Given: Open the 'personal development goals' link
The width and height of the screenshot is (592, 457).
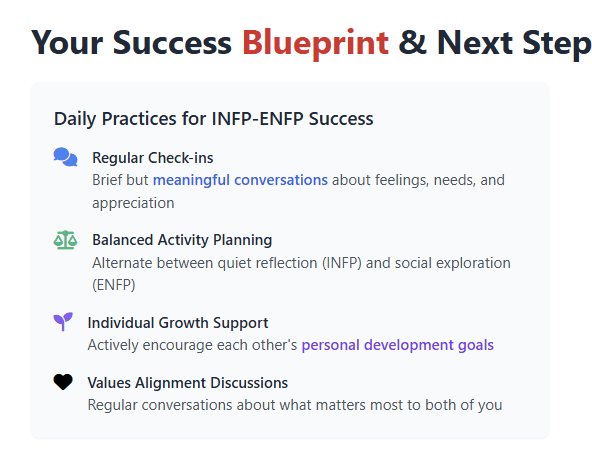Looking at the screenshot, I should (x=398, y=345).
